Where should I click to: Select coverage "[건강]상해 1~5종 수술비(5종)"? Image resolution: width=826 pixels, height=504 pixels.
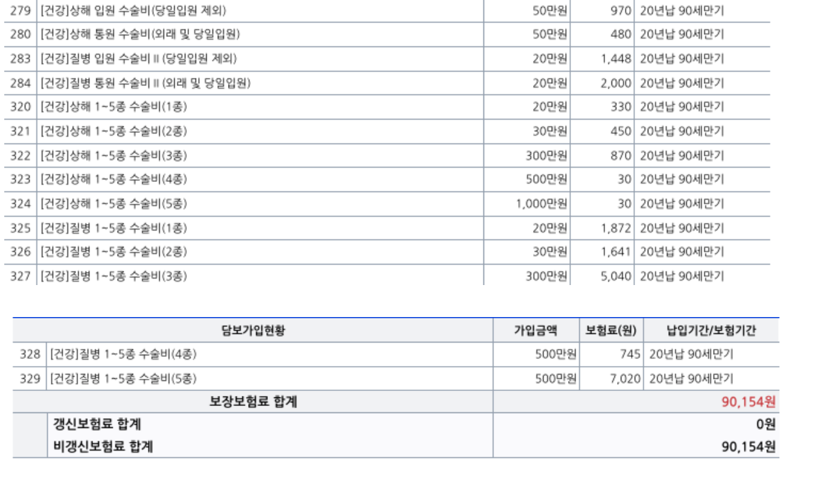pyautogui.click(x=114, y=204)
